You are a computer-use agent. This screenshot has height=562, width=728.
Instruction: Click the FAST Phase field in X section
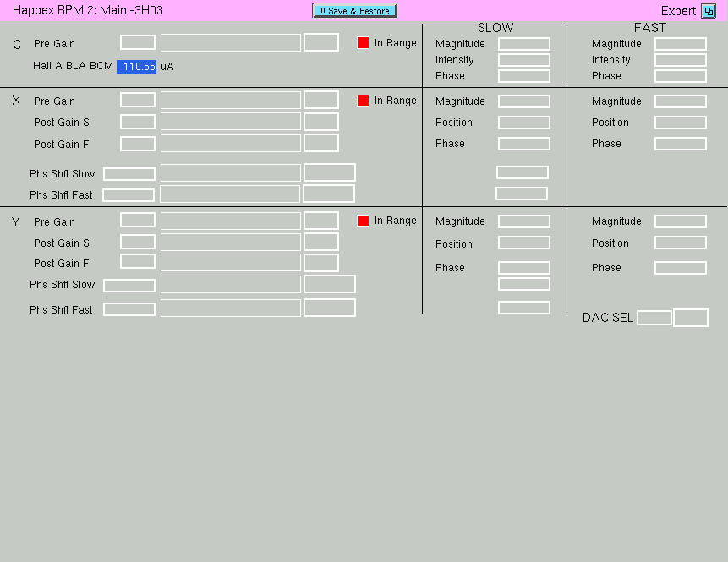[681, 144]
